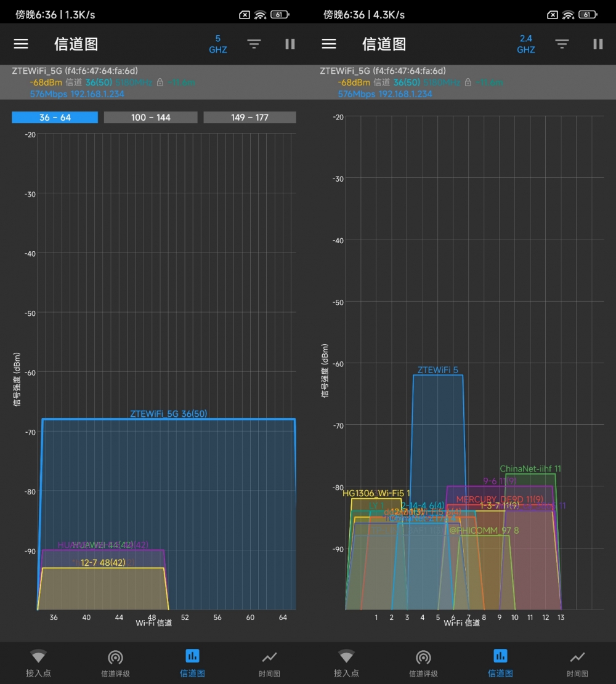Tap the ZTEWiFi 5 signal curve label

[437, 370]
